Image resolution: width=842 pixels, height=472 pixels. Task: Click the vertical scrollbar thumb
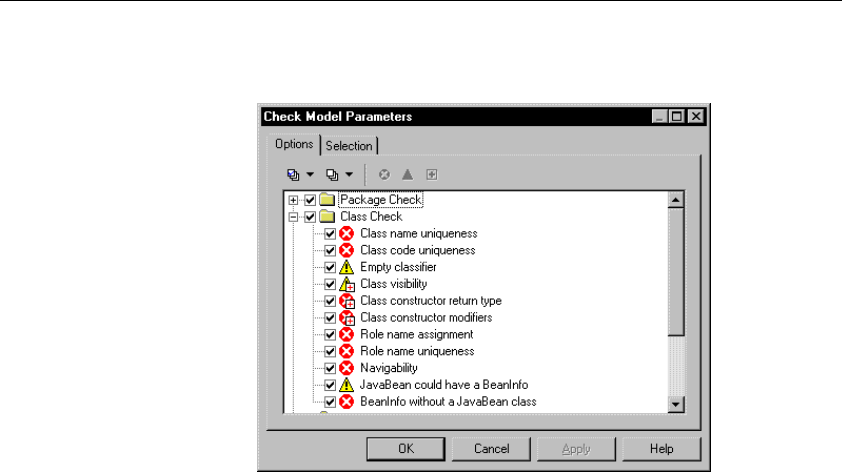click(676, 272)
